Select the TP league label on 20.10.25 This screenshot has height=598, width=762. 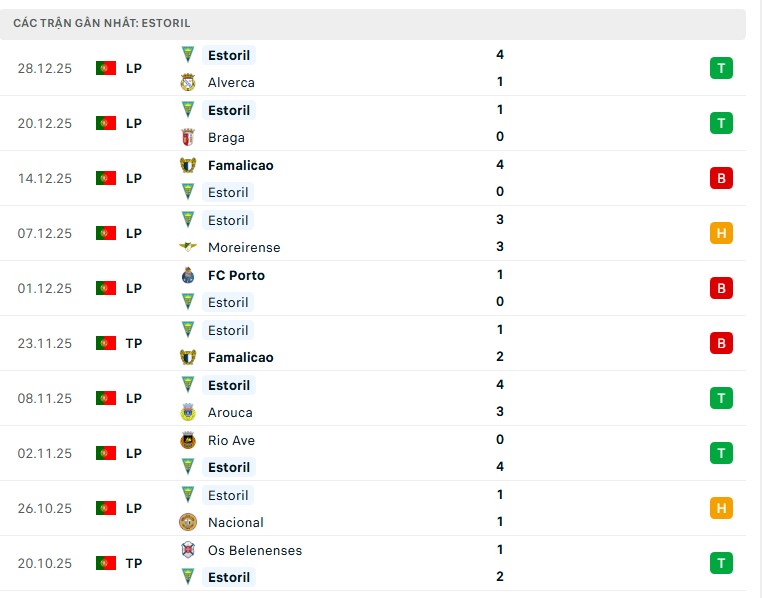coord(134,563)
